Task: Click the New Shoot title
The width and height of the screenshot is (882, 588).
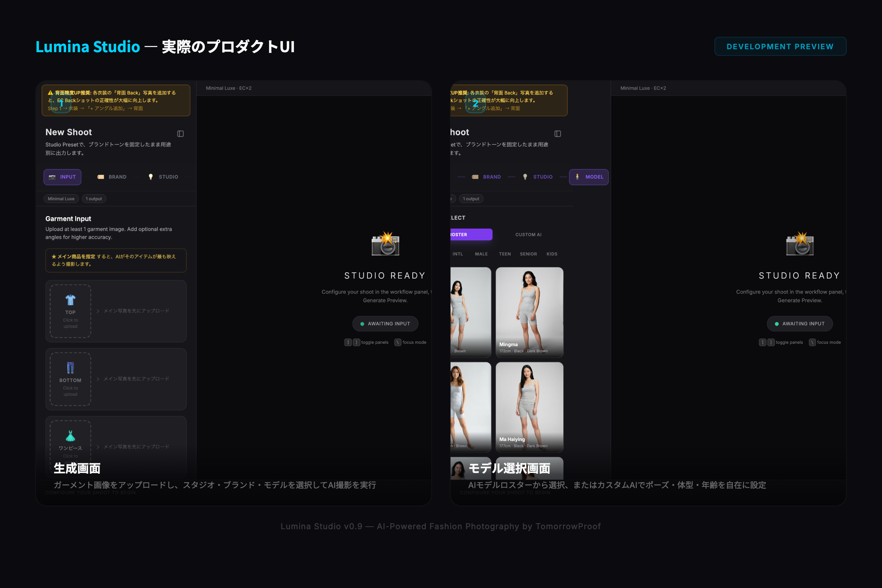Action: [69, 132]
